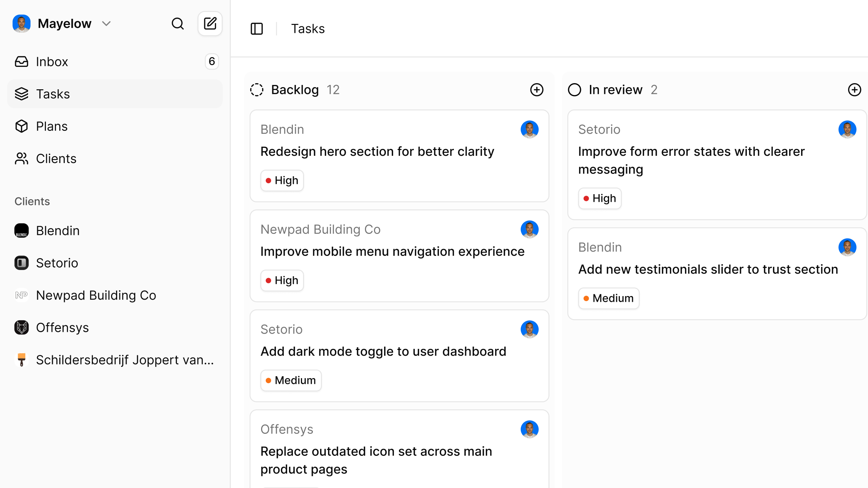This screenshot has width=868, height=488.
Task: Click the Backlog dashed circle status icon
Action: point(257,90)
